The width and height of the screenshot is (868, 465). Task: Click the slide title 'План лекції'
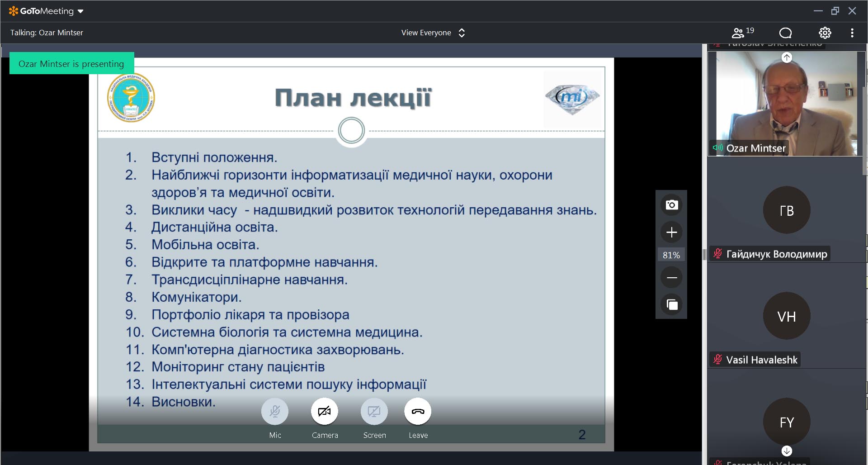pyautogui.click(x=353, y=98)
